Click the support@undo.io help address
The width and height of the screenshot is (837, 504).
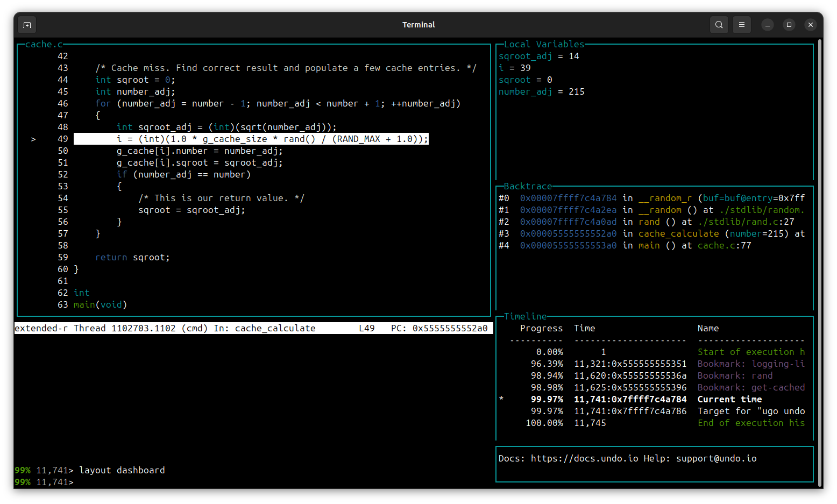pyautogui.click(x=717, y=458)
